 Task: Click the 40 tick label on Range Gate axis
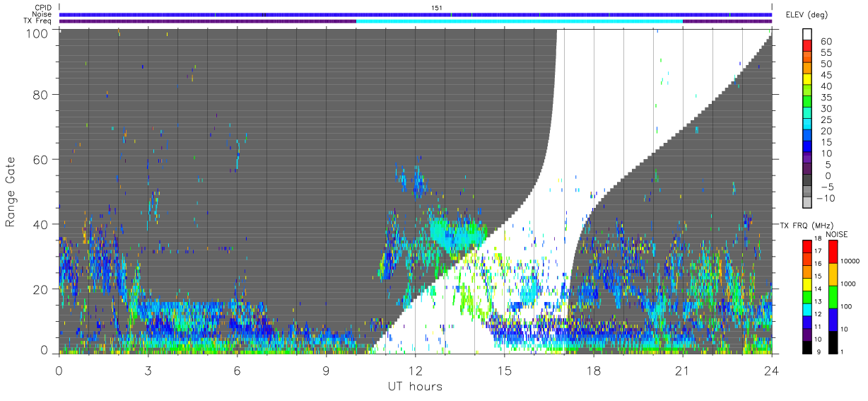click(41, 224)
